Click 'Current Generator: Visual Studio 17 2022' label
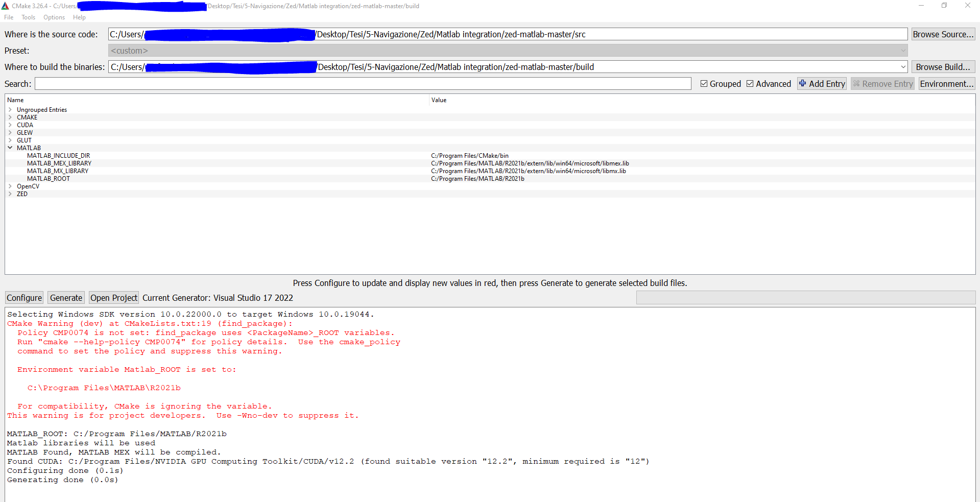The height and width of the screenshot is (502, 980). pyautogui.click(x=218, y=298)
